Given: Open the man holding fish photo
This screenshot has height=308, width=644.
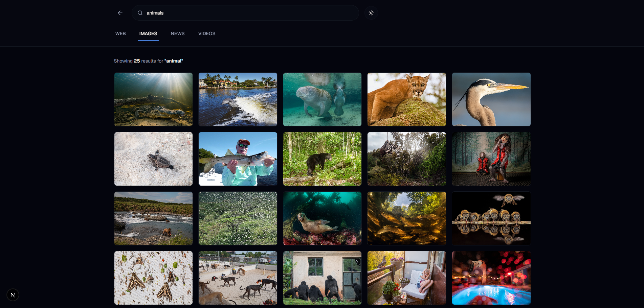Looking at the screenshot, I should 238,159.
